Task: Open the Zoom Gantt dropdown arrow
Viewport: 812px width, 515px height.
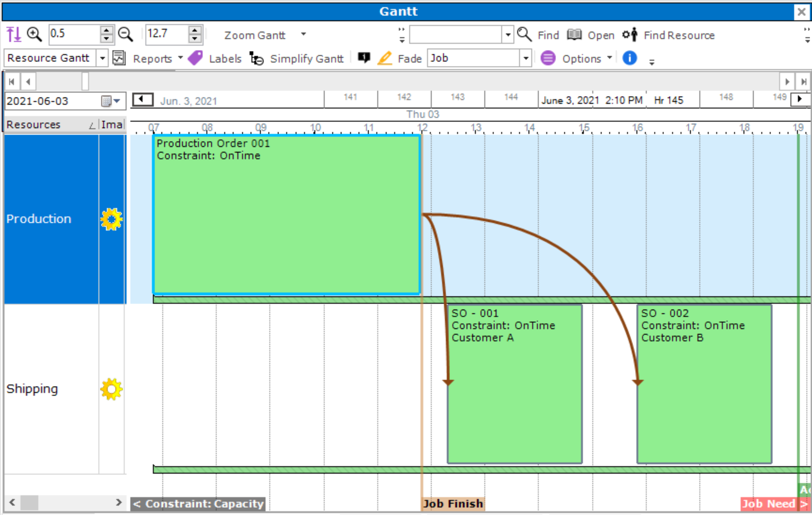Action: point(303,34)
